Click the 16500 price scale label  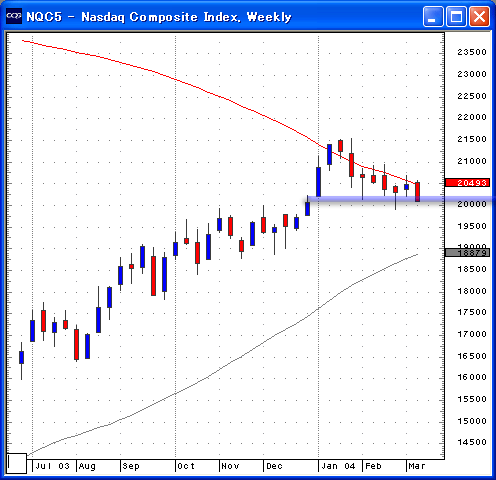click(472, 356)
